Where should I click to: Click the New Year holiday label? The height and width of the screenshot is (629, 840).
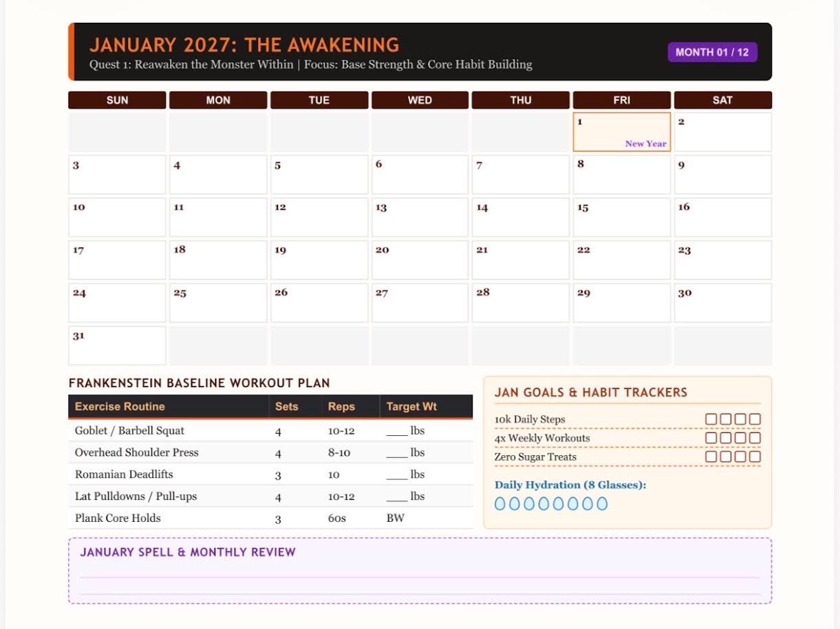pyautogui.click(x=645, y=144)
